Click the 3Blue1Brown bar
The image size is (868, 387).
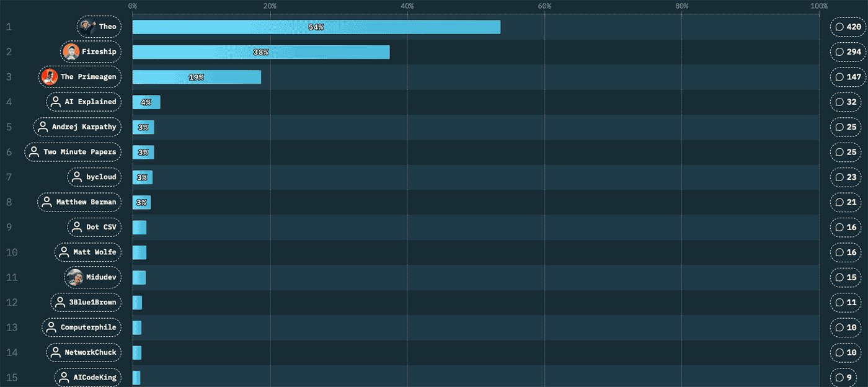(x=137, y=302)
